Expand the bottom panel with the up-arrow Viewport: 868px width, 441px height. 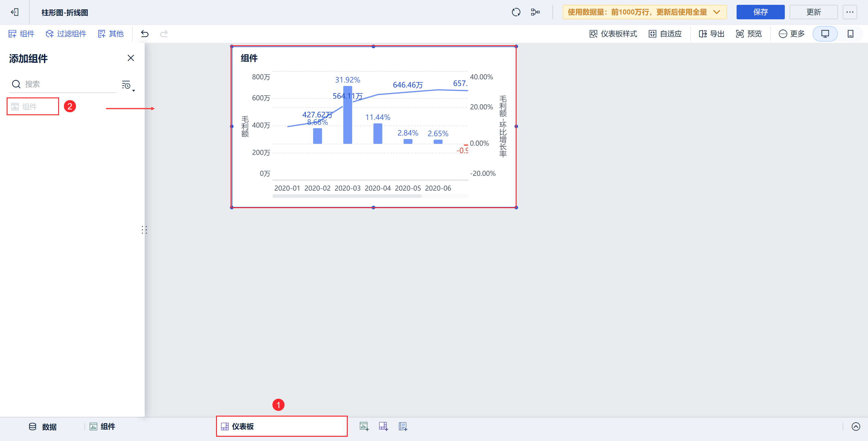pos(856,427)
